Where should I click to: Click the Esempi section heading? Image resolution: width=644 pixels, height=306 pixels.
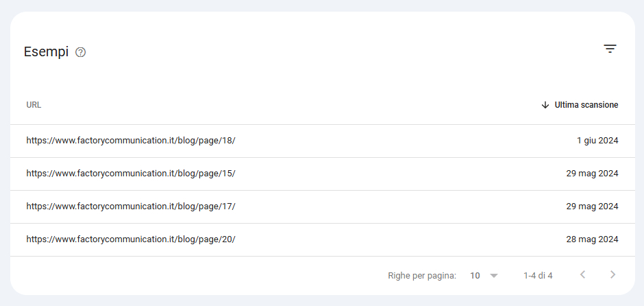pos(46,52)
